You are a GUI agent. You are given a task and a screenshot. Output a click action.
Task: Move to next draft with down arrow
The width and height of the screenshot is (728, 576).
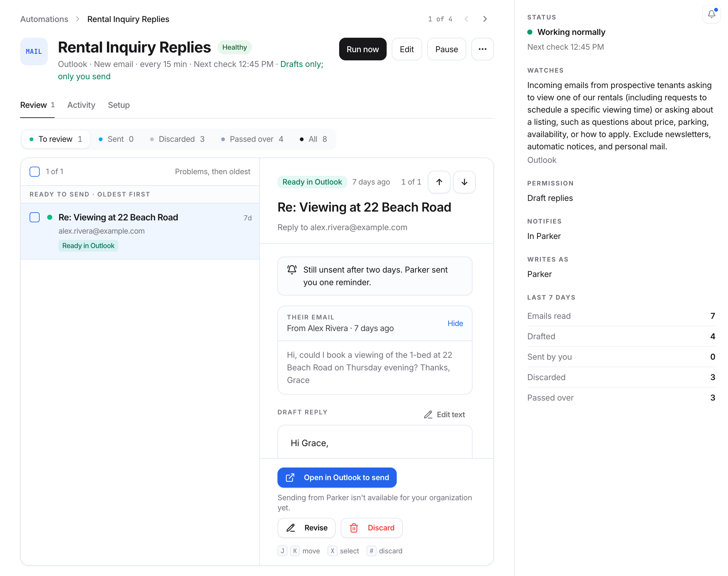464,182
